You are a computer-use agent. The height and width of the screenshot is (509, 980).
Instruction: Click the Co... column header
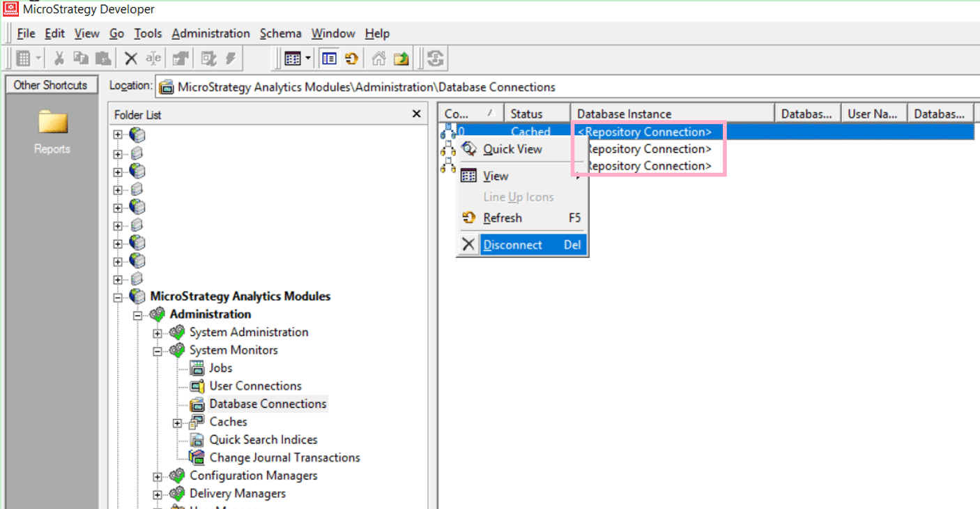[471, 114]
